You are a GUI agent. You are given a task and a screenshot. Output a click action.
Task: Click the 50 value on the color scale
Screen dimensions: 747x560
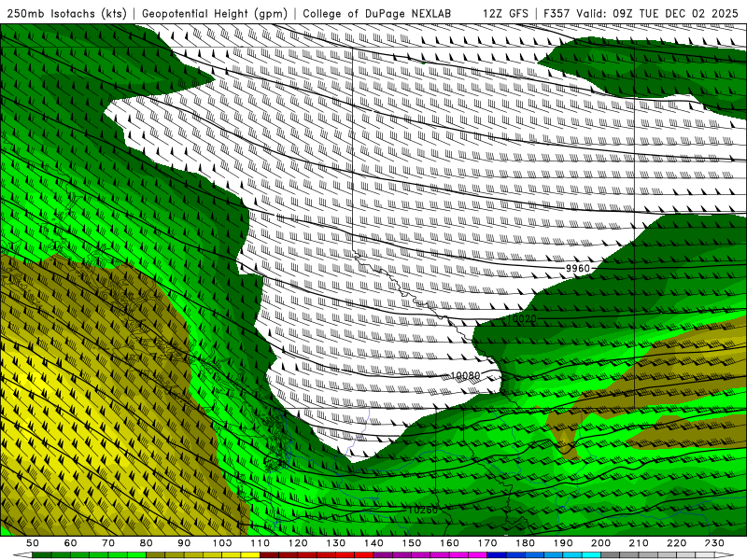click(x=33, y=543)
